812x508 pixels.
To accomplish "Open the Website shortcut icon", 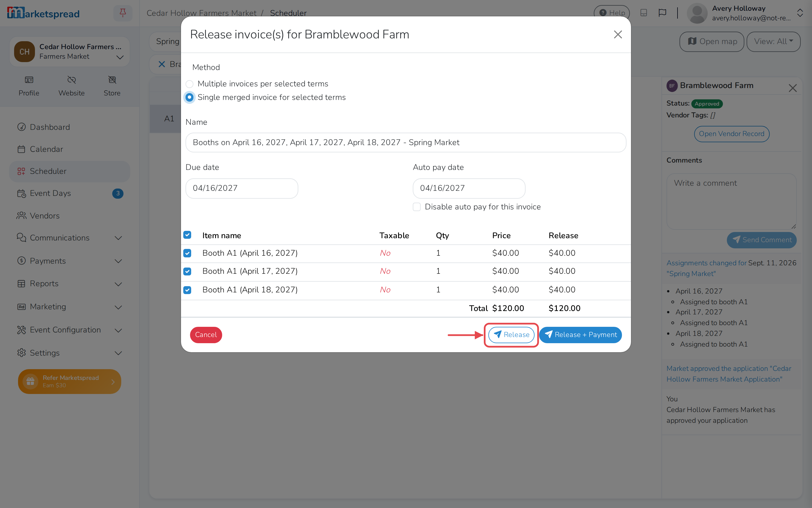I will tap(71, 86).
